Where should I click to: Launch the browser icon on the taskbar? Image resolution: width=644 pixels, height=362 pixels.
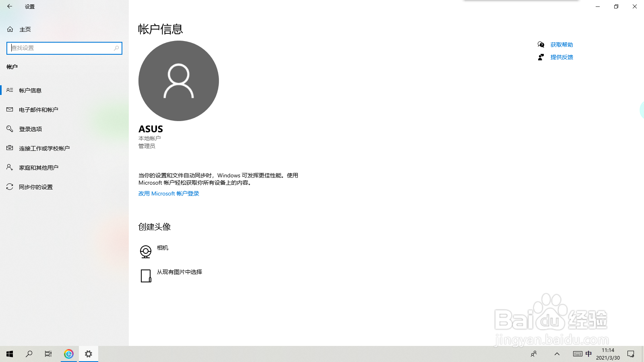69,354
